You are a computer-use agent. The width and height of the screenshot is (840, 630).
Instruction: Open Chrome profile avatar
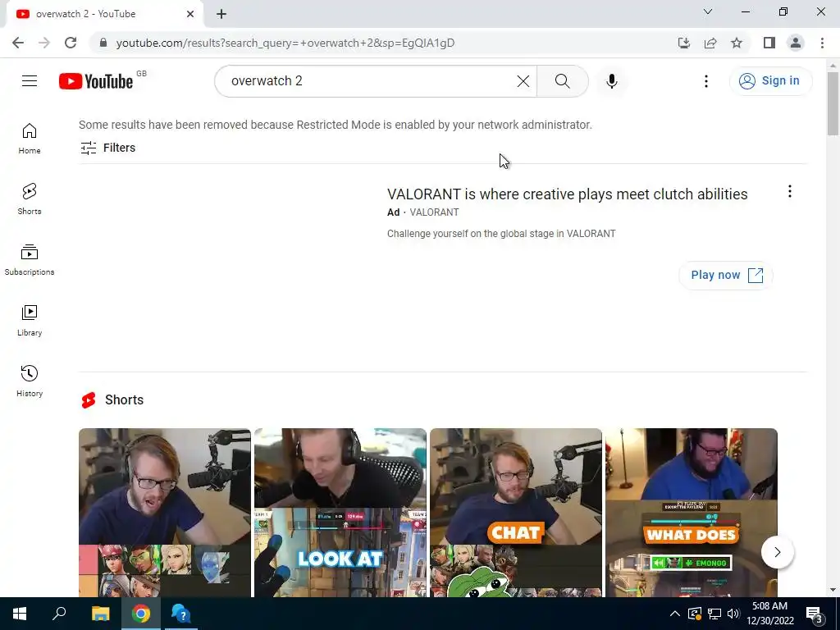[x=796, y=43]
